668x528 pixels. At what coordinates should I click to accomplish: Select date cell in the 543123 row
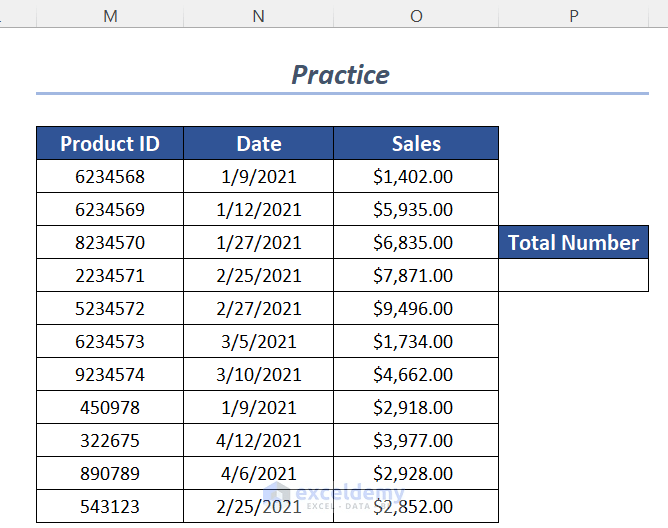point(259,506)
